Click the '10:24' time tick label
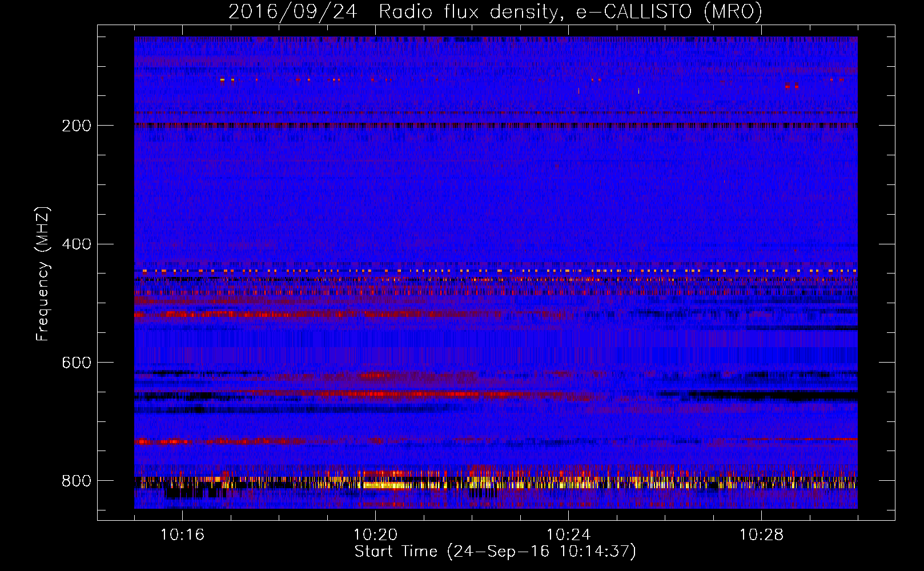 pos(568,534)
